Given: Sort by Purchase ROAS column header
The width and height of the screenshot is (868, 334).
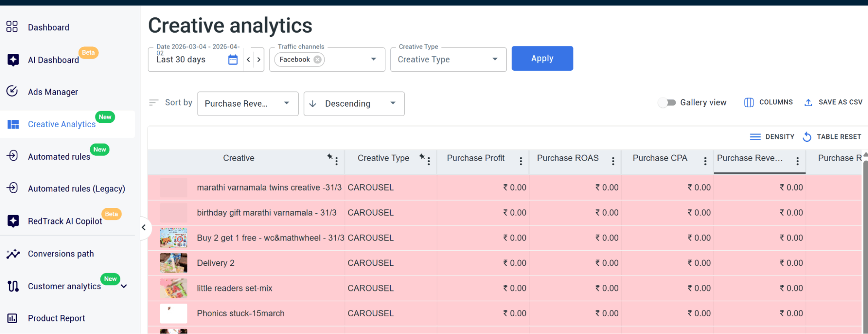Looking at the screenshot, I should pos(568,158).
